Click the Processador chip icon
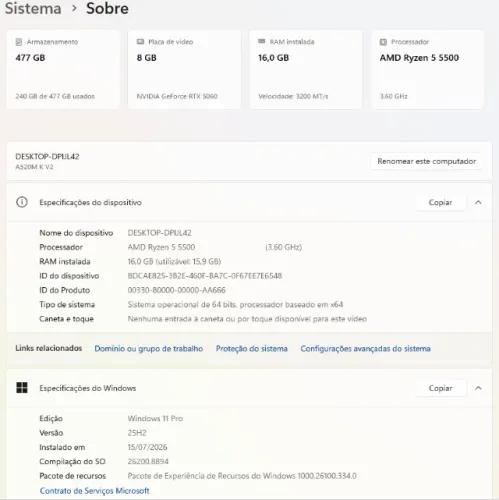Viewport: 499px width, 500px height. [x=383, y=42]
